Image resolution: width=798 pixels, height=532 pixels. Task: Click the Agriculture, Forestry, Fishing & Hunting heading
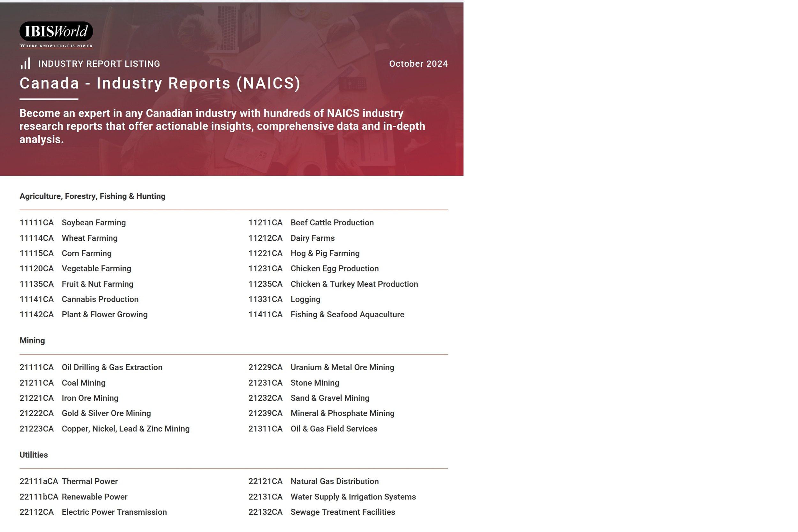pos(92,196)
